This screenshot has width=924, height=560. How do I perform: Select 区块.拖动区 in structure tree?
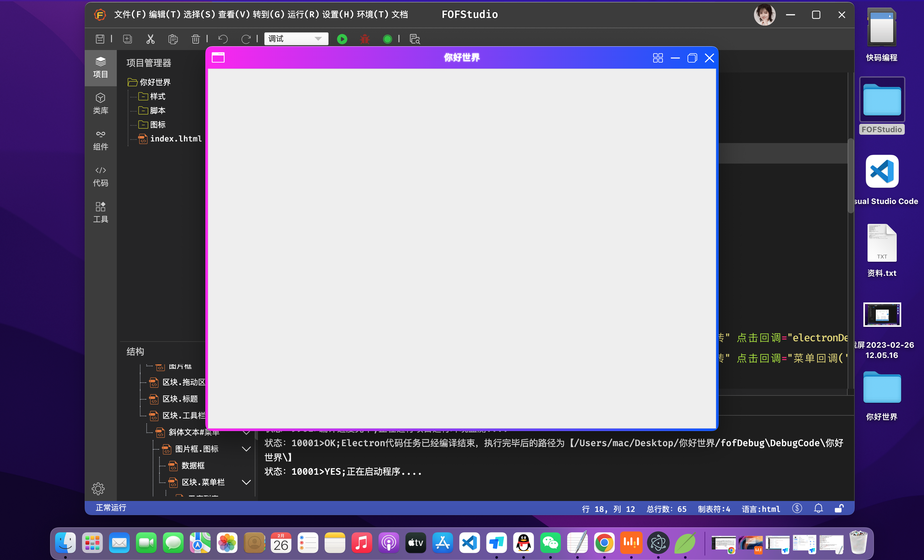[184, 382]
